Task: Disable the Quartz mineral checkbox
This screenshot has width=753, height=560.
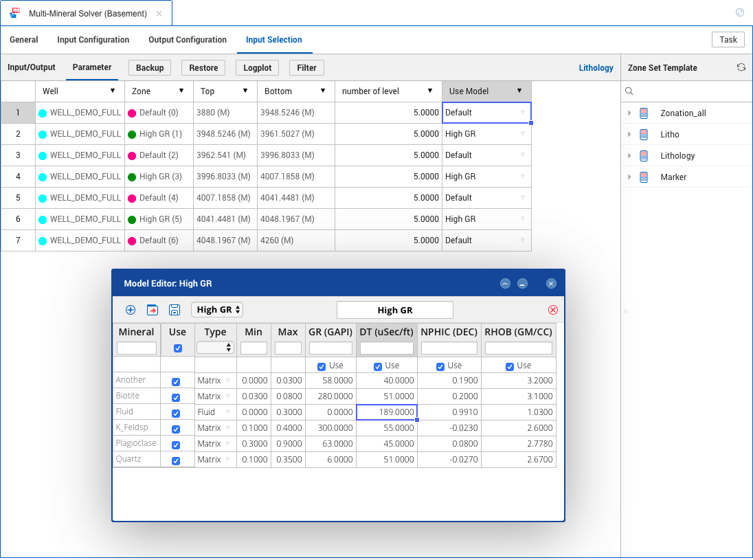Action: coord(176,461)
